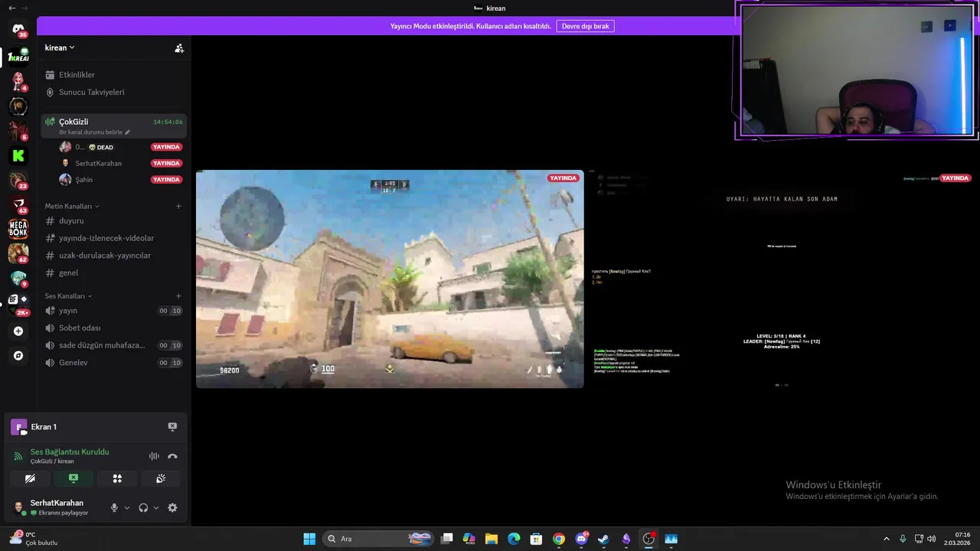Join the yayın voice channel
This screenshot has height=551, width=980.
[x=113, y=311]
